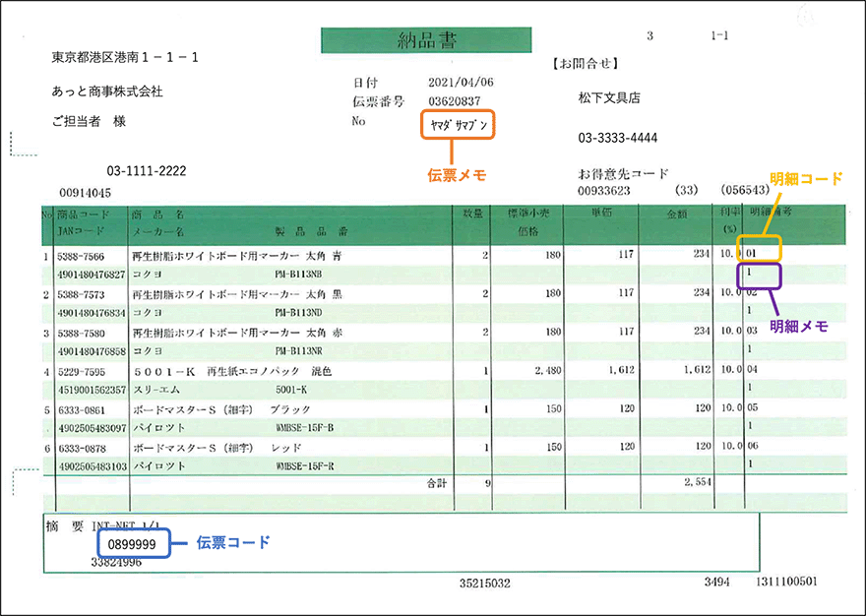Click the 伝票番号 label
Viewport: 866px width, 616px height.
pyautogui.click(x=378, y=101)
